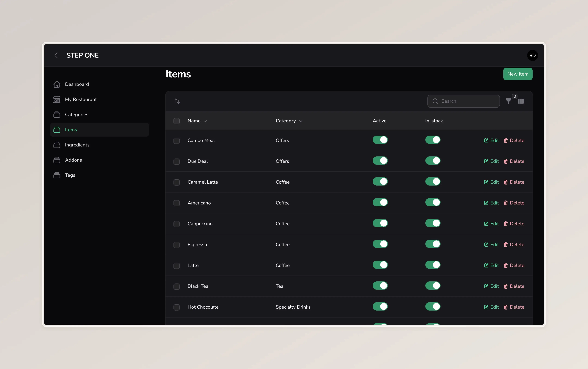588x369 pixels.
Task: Click the Ingredients sidebar icon
Action: click(x=57, y=145)
